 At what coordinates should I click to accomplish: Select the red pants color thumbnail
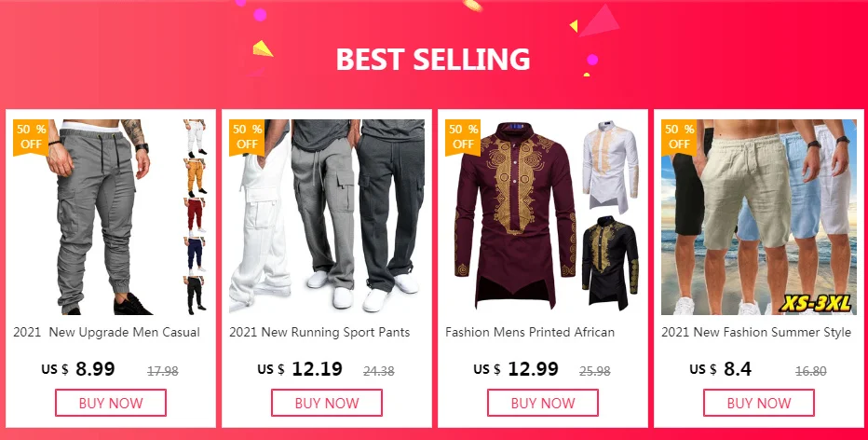click(x=195, y=215)
